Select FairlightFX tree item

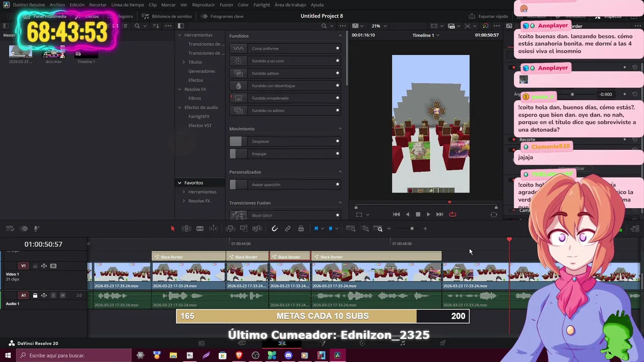pos(199,117)
